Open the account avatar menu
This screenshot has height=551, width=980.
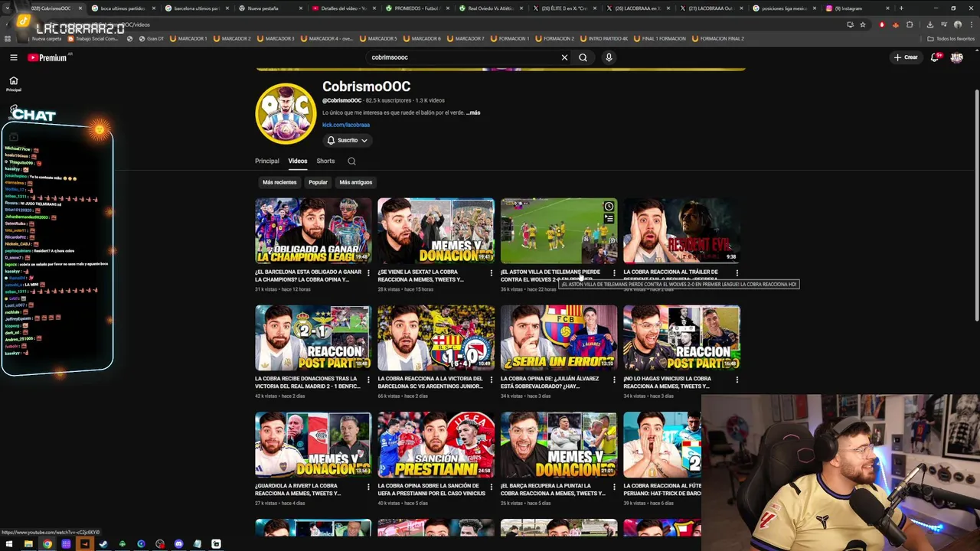pyautogui.click(x=956, y=57)
